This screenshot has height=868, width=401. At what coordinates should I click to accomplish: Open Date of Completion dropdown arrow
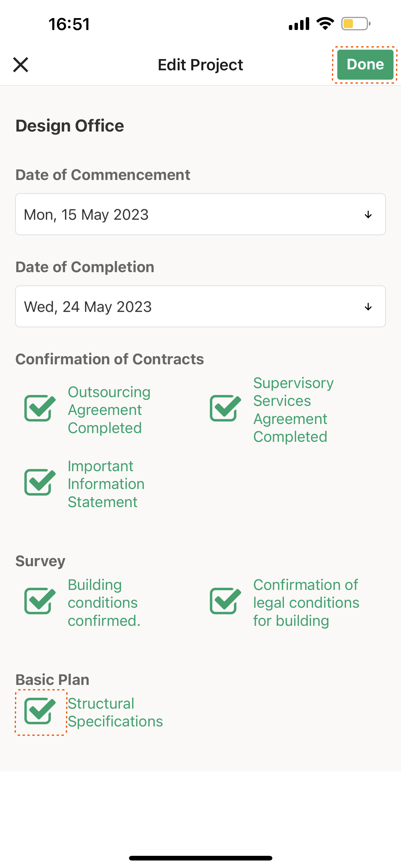[x=368, y=307]
